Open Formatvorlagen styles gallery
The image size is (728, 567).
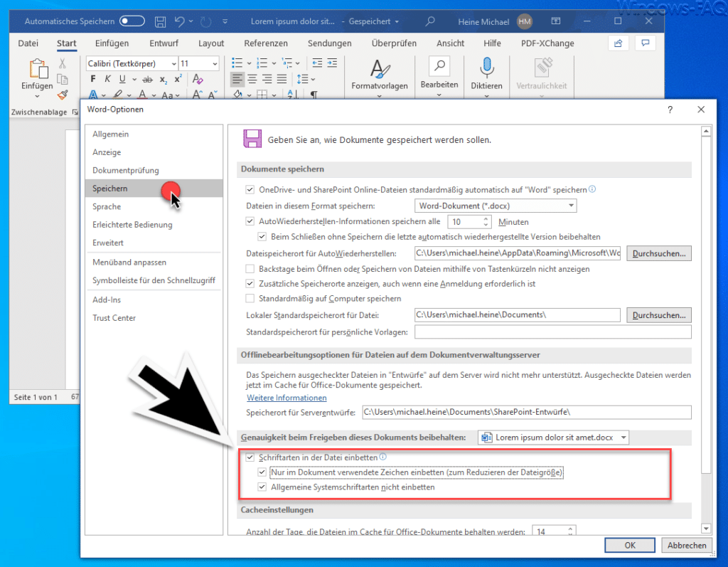(x=380, y=77)
